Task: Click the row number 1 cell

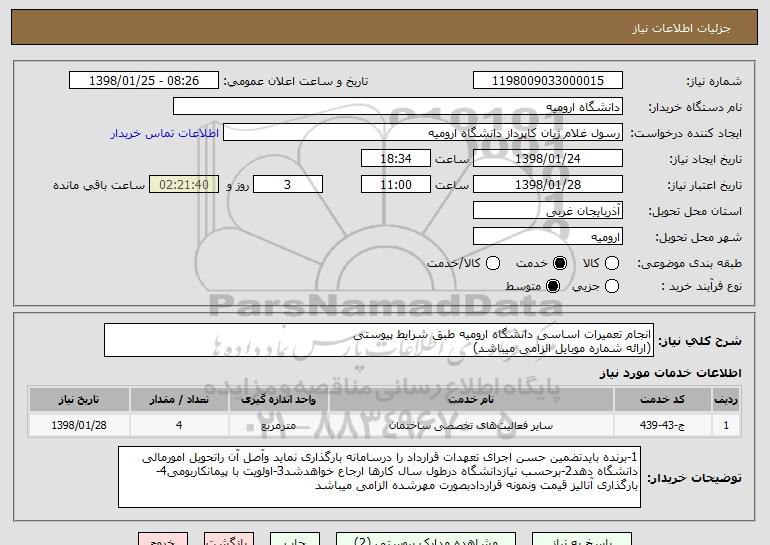Action: (x=726, y=425)
